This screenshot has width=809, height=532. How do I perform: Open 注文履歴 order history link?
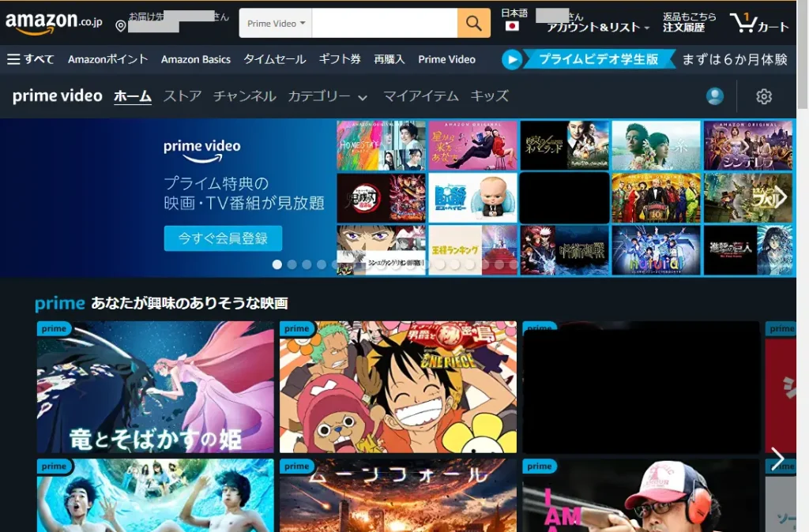point(683,28)
